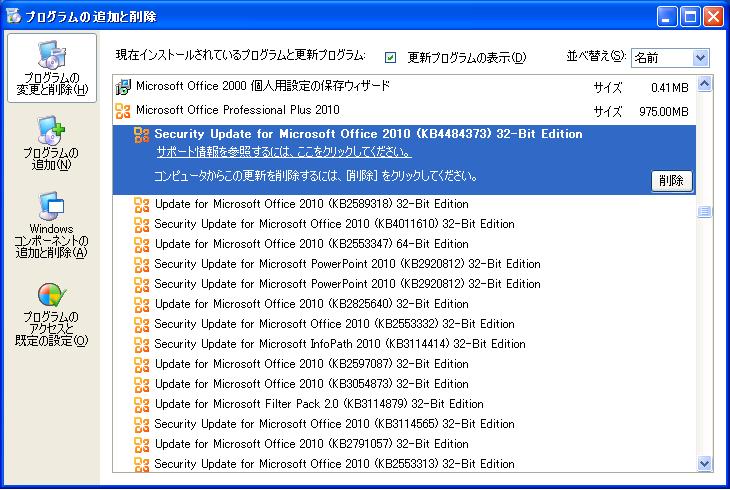Image resolution: width=730 pixels, height=490 pixels.
Task: Click the サポート情報を参照するには support link
Action: click(x=284, y=152)
